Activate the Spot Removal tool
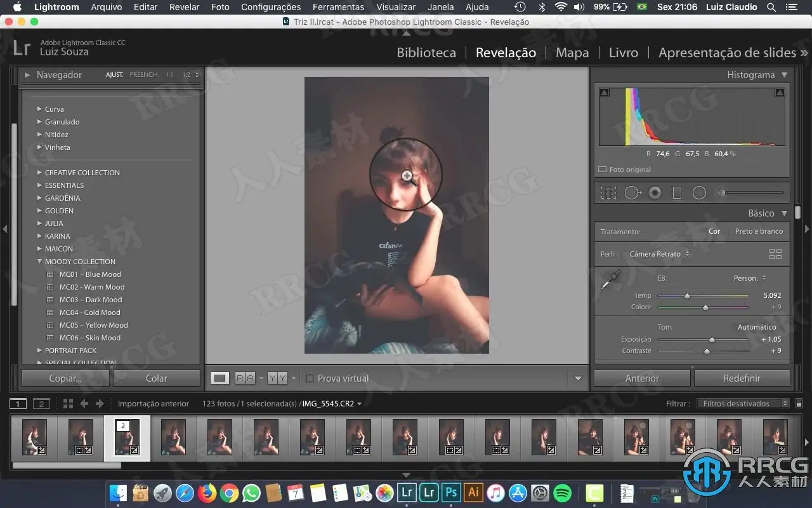 point(632,193)
